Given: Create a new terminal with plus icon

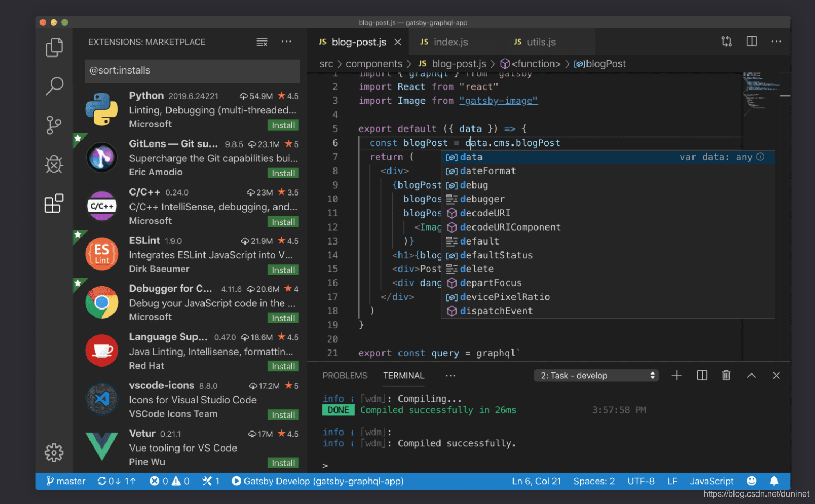Looking at the screenshot, I should point(677,376).
